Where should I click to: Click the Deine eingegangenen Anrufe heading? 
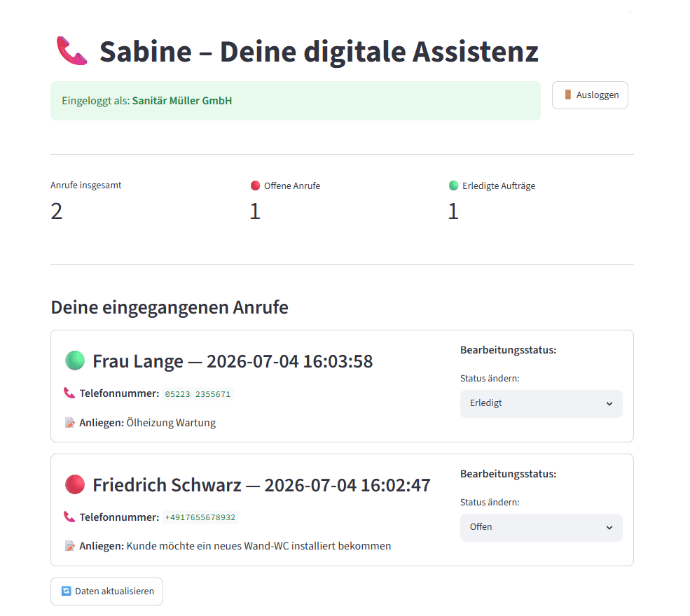pos(170,307)
